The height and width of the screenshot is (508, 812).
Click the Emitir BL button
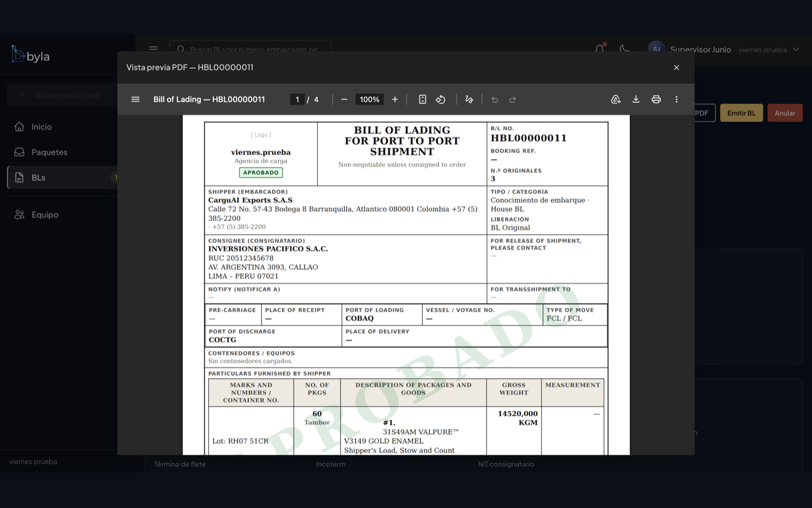point(741,113)
